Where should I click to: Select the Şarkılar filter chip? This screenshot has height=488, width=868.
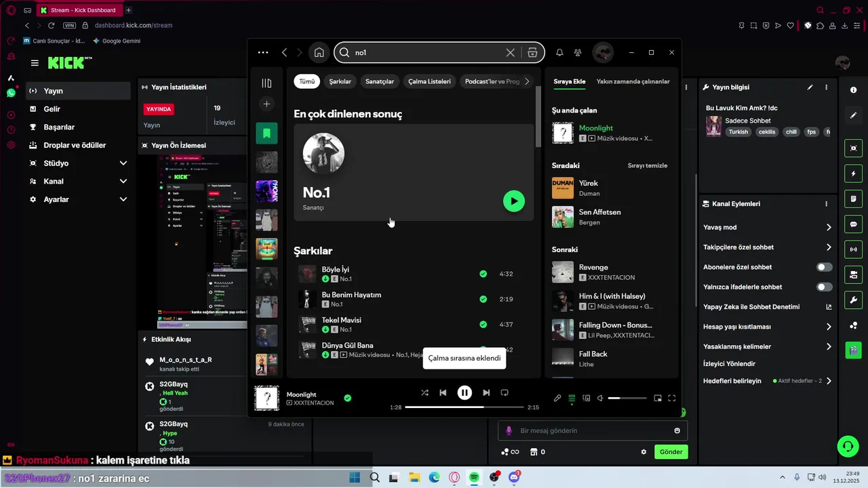(340, 81)
